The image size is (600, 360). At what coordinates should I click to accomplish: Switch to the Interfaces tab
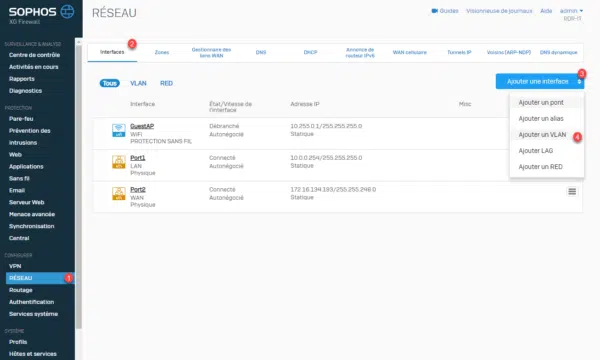click(x=112, y=52)
